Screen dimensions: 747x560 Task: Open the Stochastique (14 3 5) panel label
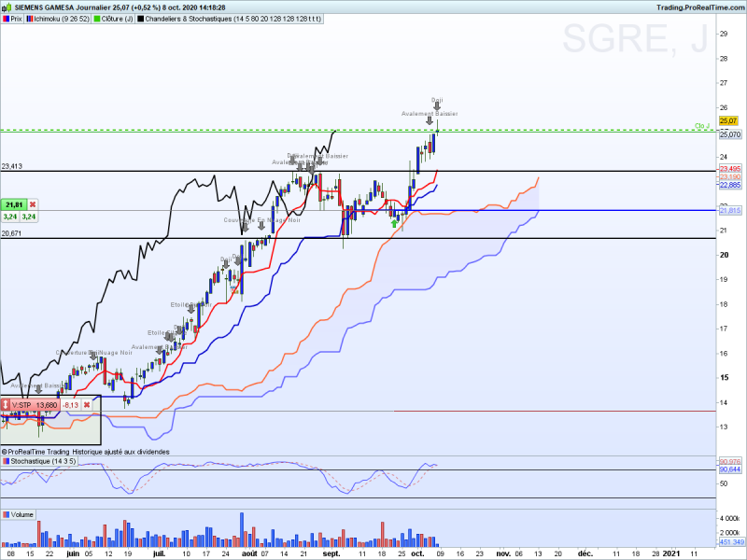[39, 461]
